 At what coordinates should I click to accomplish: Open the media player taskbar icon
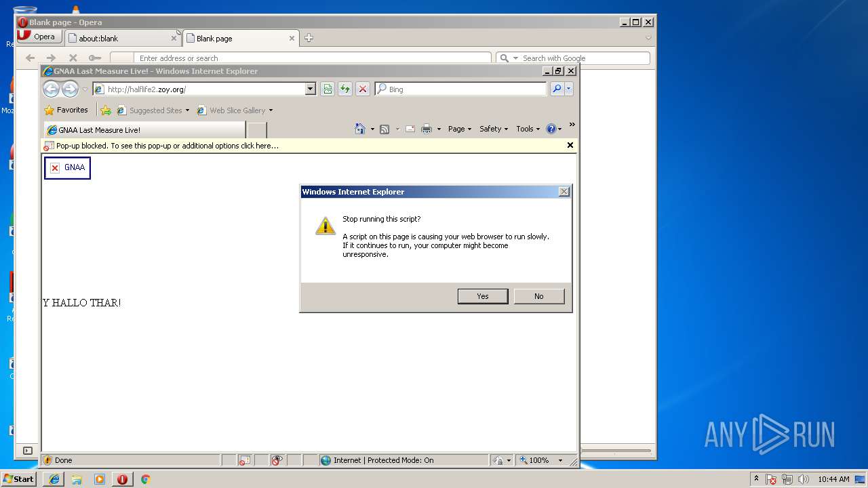click(100, 479)
